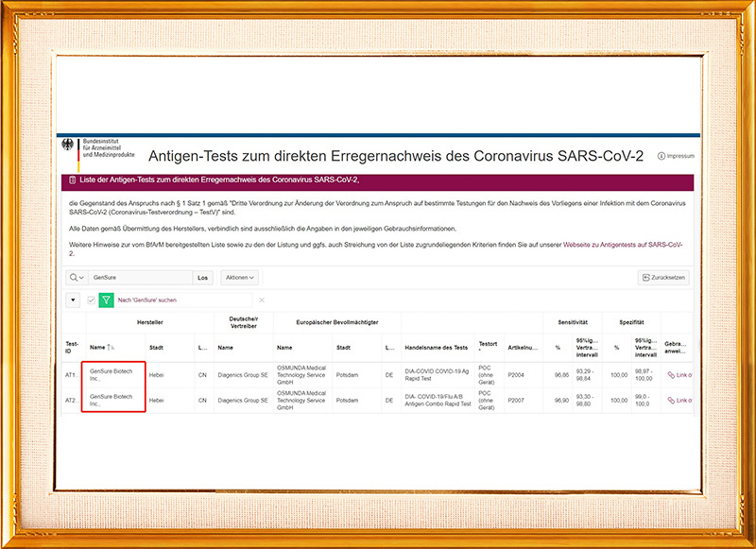756x549 pixels.
Task: Click the Gebra... anwei... column header
Action: 675,348
